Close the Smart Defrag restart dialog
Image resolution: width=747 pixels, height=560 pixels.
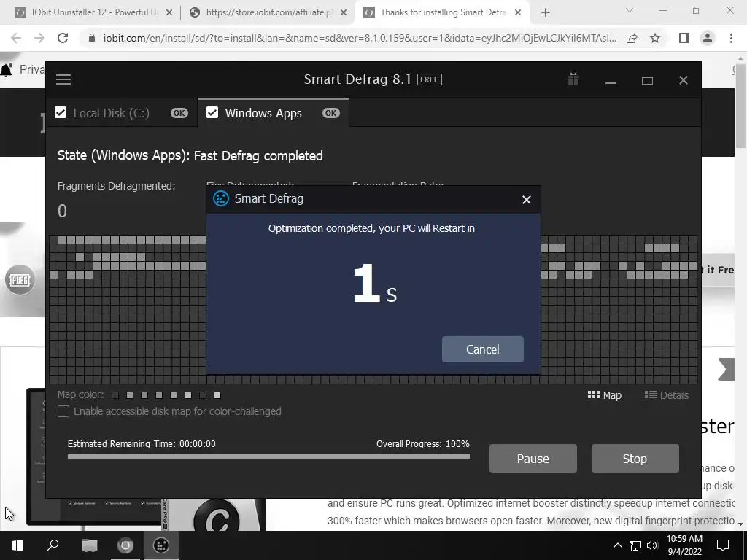pos(527,200)
